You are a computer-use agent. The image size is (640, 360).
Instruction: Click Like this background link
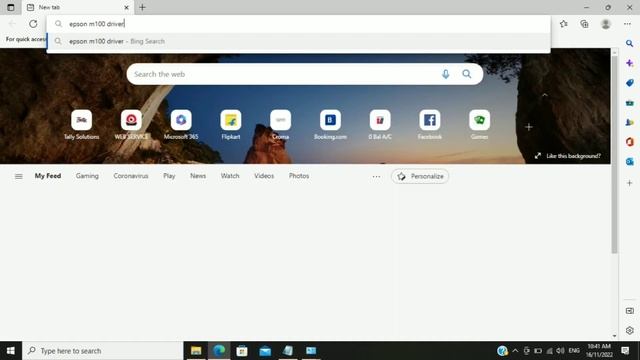point(568,156)
